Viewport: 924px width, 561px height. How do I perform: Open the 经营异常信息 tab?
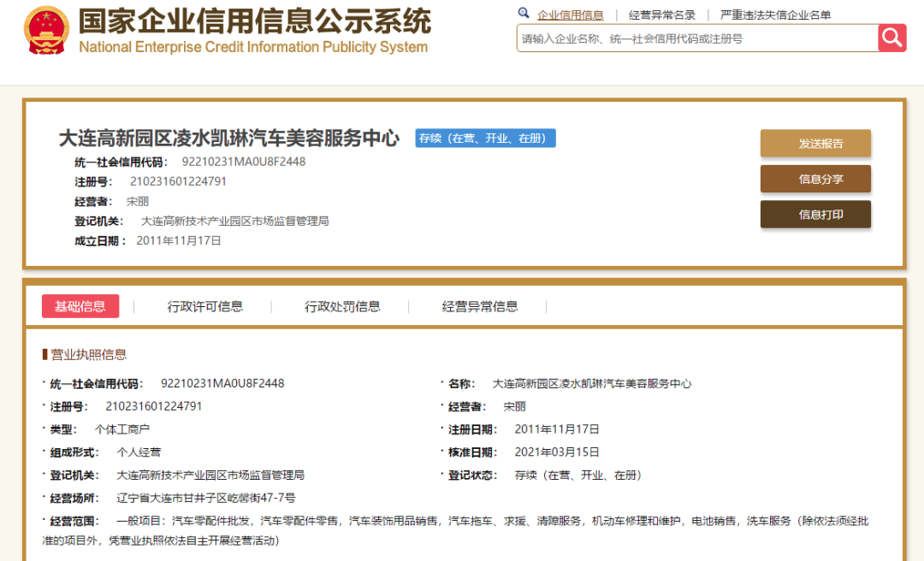(x=480, y=306)
